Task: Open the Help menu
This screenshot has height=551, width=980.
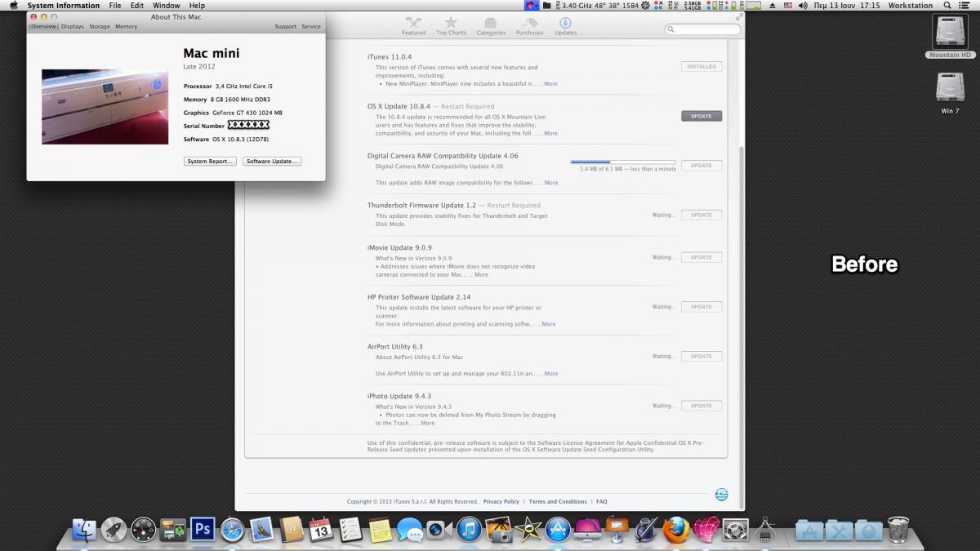Action: [197, 5]
